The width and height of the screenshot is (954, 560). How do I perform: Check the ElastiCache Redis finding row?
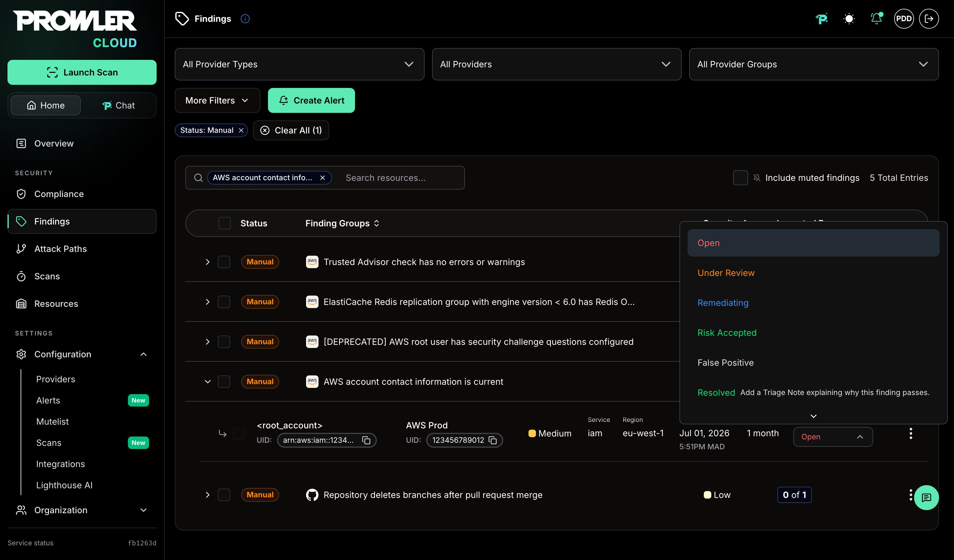point(224,302)
